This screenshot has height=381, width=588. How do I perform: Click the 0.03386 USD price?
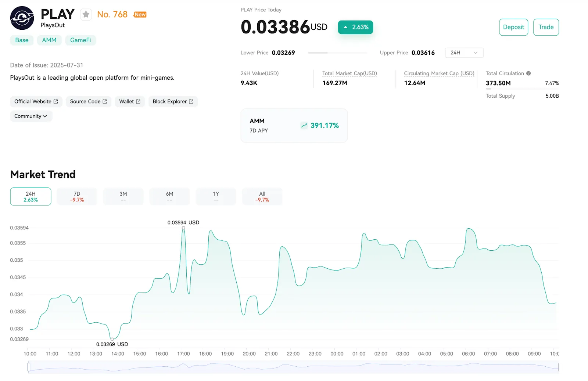tap(284, 27)
